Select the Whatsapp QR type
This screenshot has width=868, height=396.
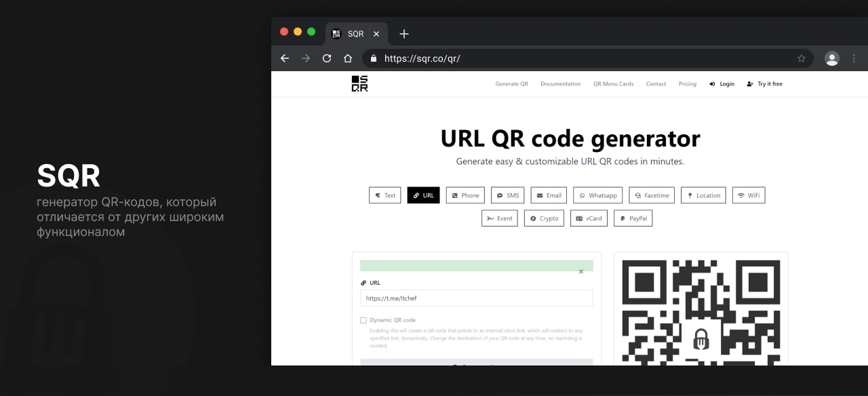click(x=598, y=195)
